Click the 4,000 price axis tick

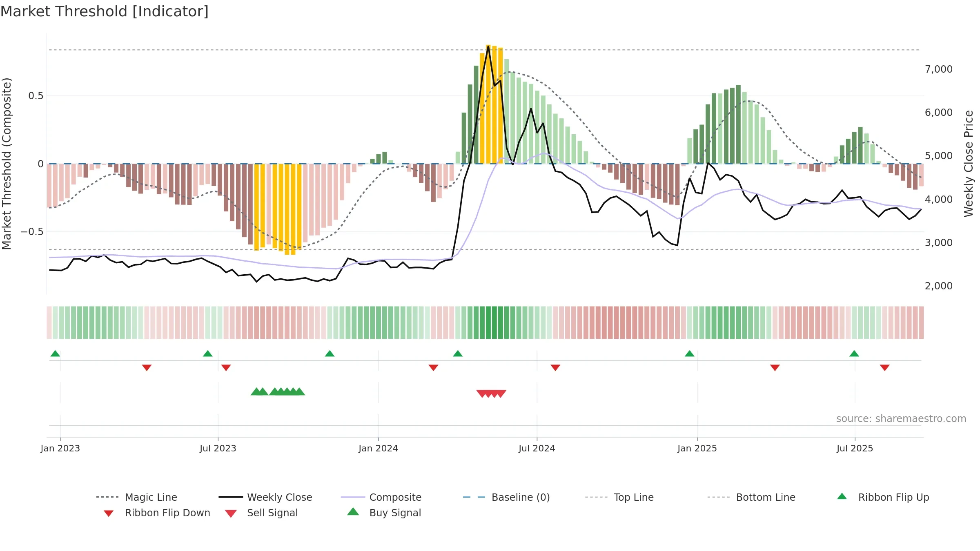[x=939, y=199]
